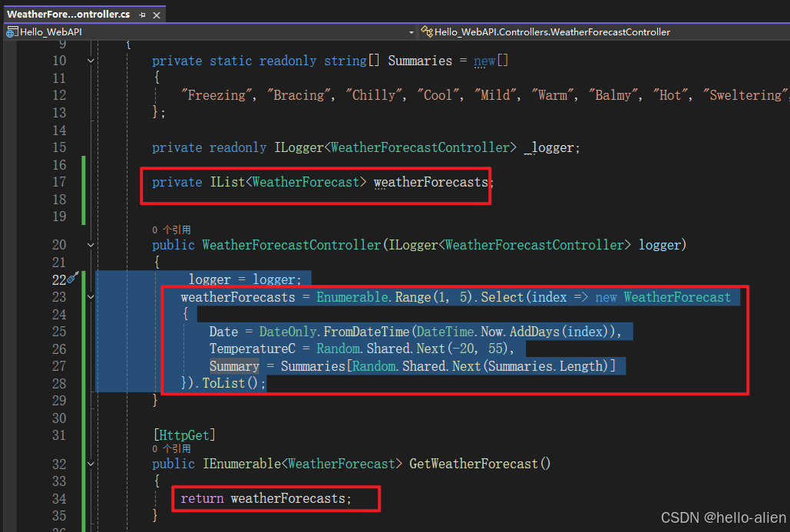The width and height of the screenshot is (790, 532).
Task: Collapse GetWeatherForecast using chevron at line 32
Action: click(91, 463)
